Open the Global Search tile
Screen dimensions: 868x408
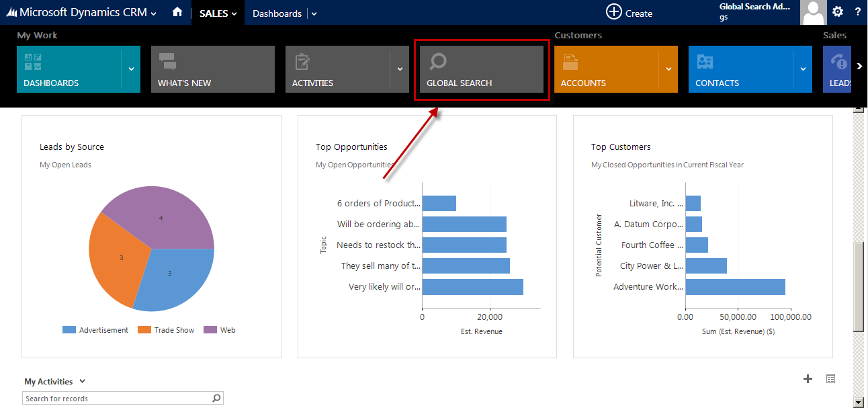[x=482, y=69]
